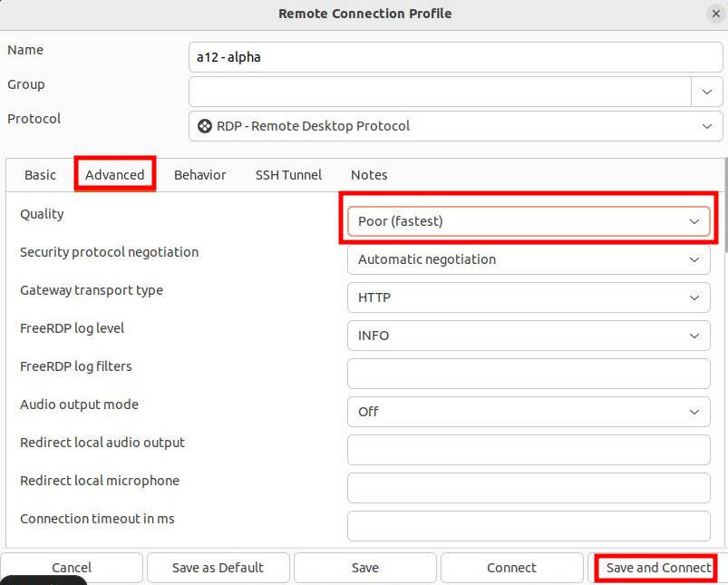728x585 pixels.
Task: Open the Quality dropdown
Action: (x=528, y=221)
